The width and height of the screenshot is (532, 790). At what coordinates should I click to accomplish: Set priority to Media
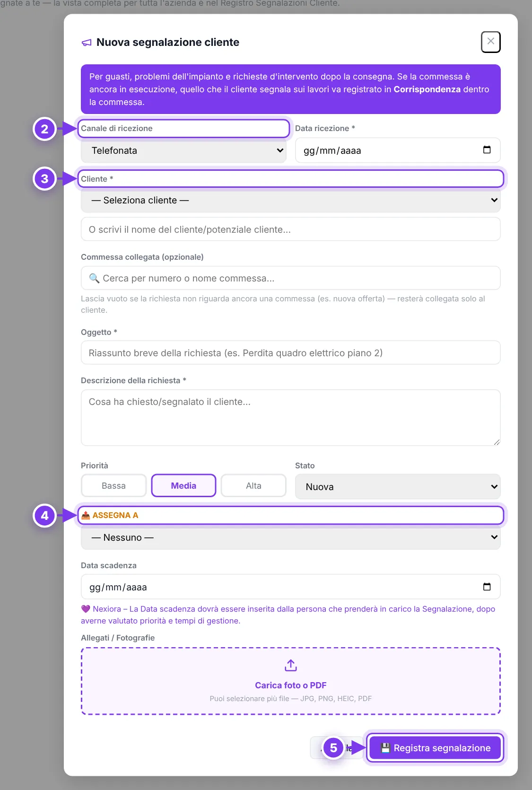pos(183,486)
